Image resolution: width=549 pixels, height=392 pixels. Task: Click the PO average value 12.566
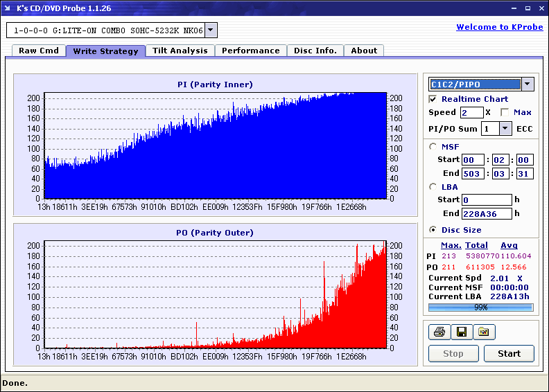pos(514,267)
